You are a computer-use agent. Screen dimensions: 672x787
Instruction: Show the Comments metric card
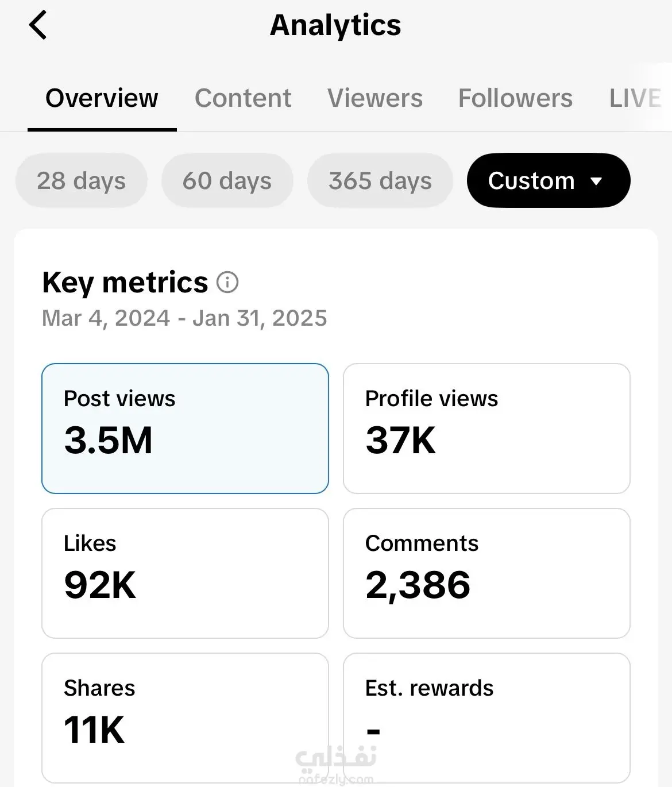coord(486,573)
